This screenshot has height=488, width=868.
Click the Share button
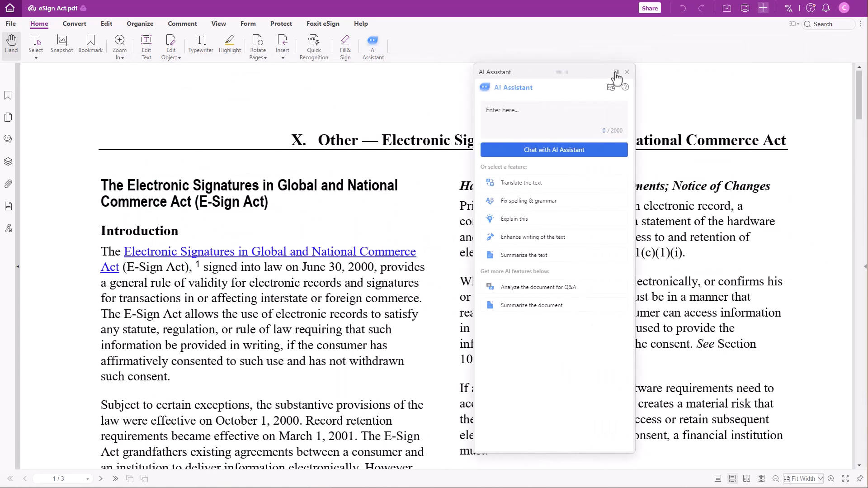(x=650, y=8)
